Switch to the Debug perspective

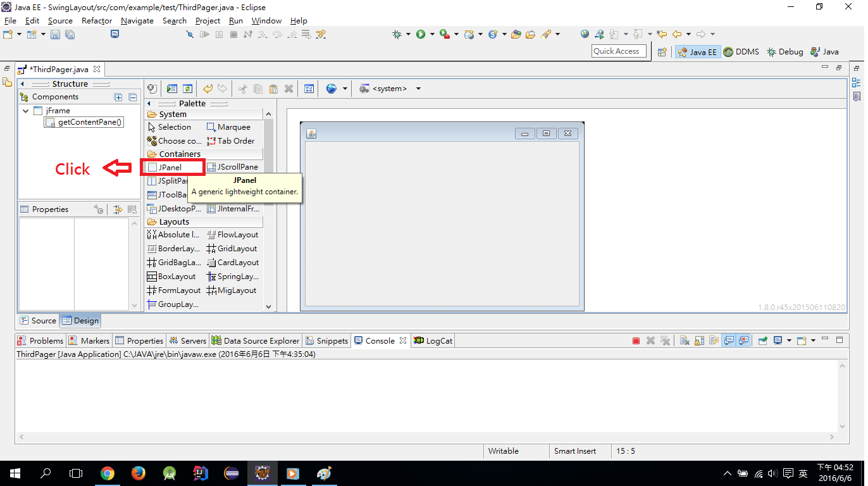[784, 52]
